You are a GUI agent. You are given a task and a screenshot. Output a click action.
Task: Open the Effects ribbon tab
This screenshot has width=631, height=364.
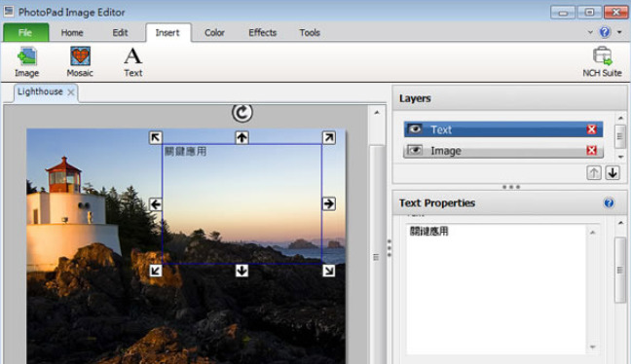262,32
